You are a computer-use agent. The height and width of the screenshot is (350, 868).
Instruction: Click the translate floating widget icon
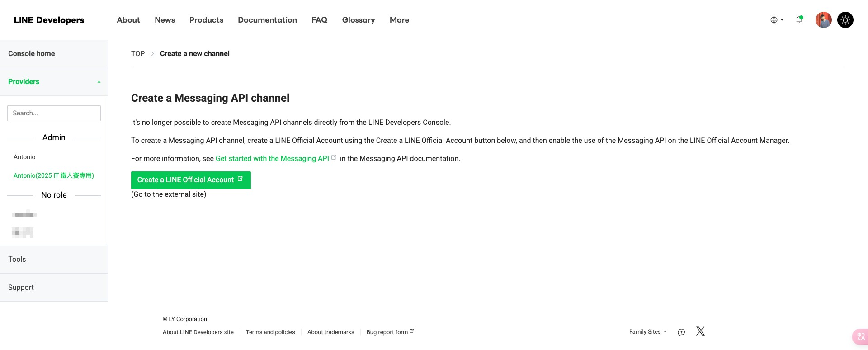tap(860, 337)
